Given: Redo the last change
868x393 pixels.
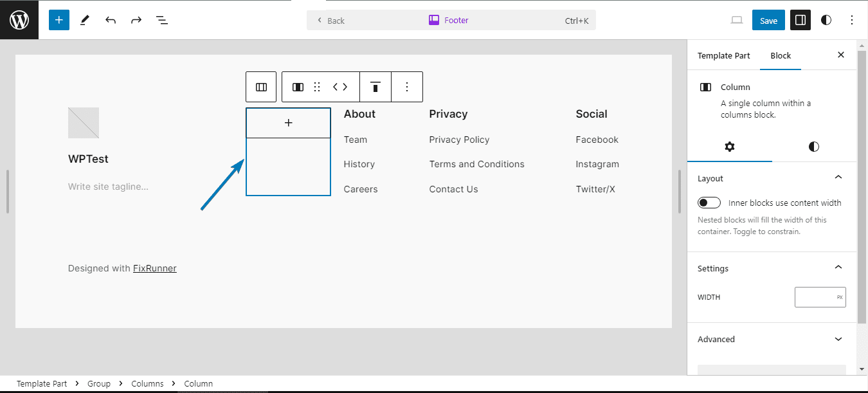Looking at the screenshot, I should pos(136,20).
